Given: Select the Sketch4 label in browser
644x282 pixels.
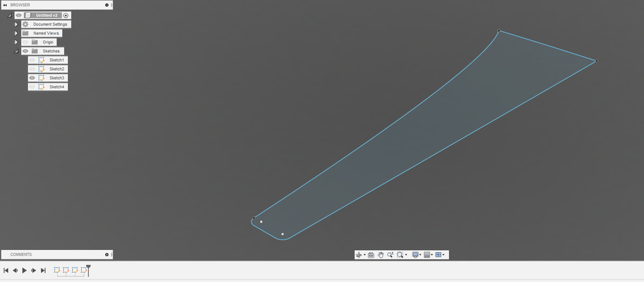Looking at the screenshot, I should click(57, 87).
